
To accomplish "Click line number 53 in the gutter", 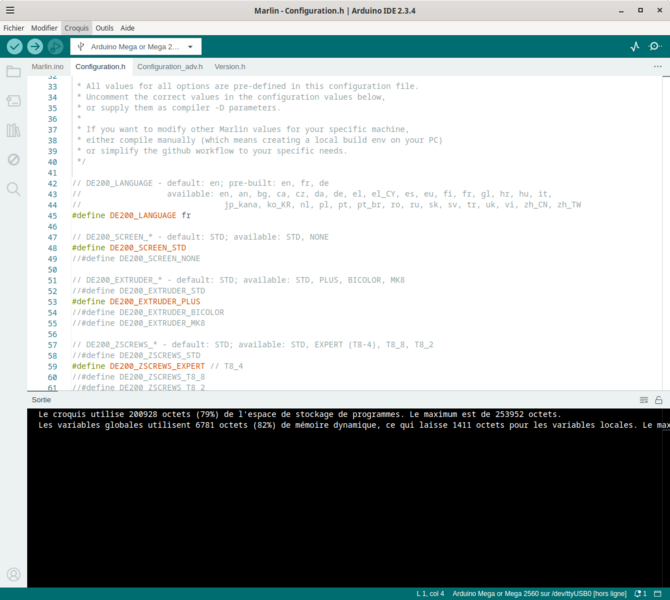I will 52,302.
